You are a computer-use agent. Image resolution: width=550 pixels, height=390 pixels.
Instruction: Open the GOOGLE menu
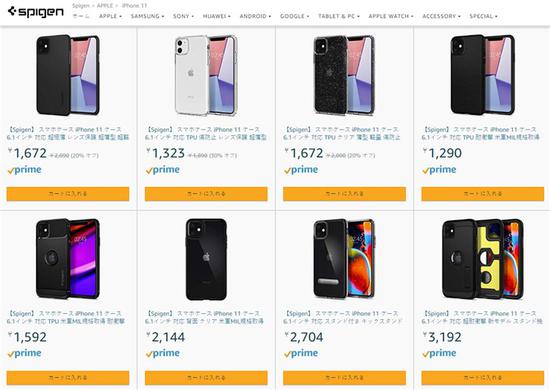(x=294, y=16)
